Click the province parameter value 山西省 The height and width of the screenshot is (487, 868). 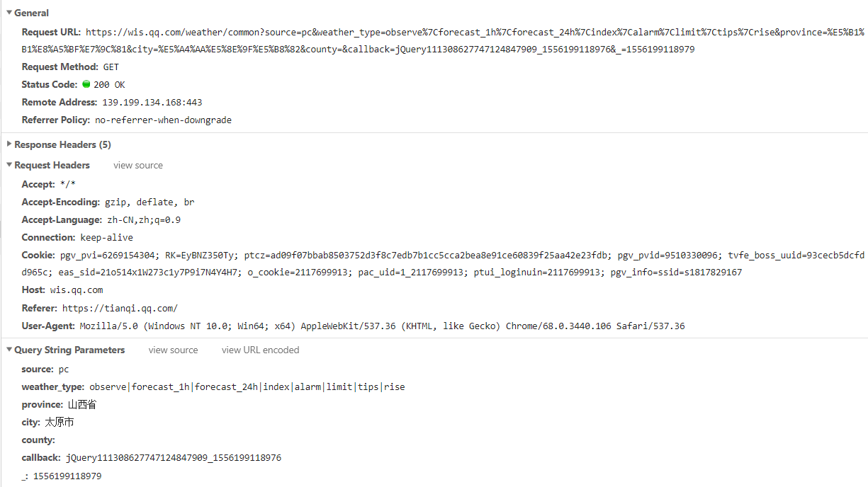pos(82,405)
